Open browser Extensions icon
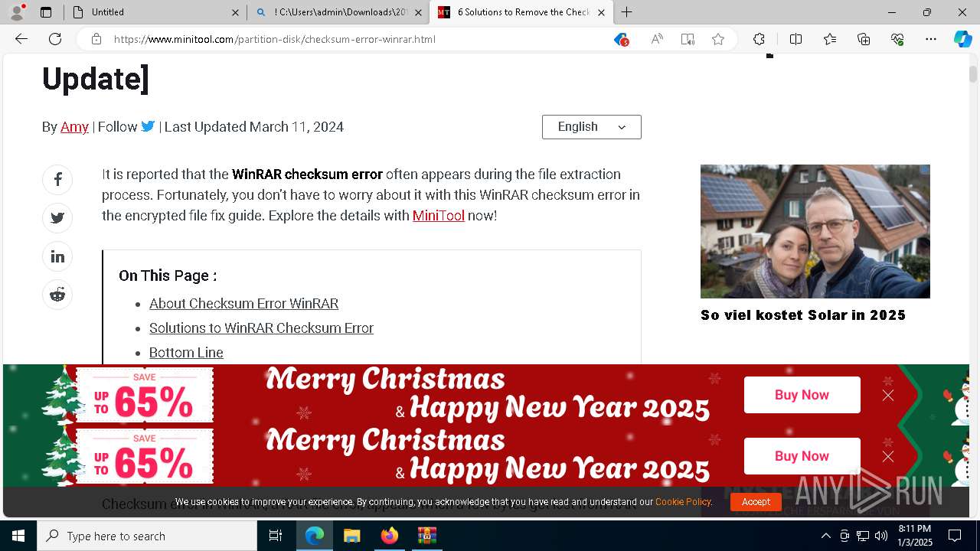 (759, 39)
